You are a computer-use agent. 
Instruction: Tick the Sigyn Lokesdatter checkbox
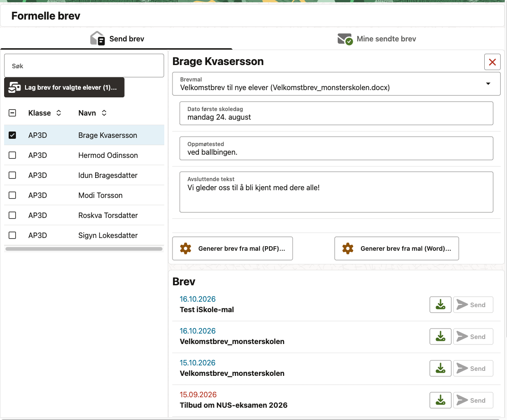tap(12, 235)
